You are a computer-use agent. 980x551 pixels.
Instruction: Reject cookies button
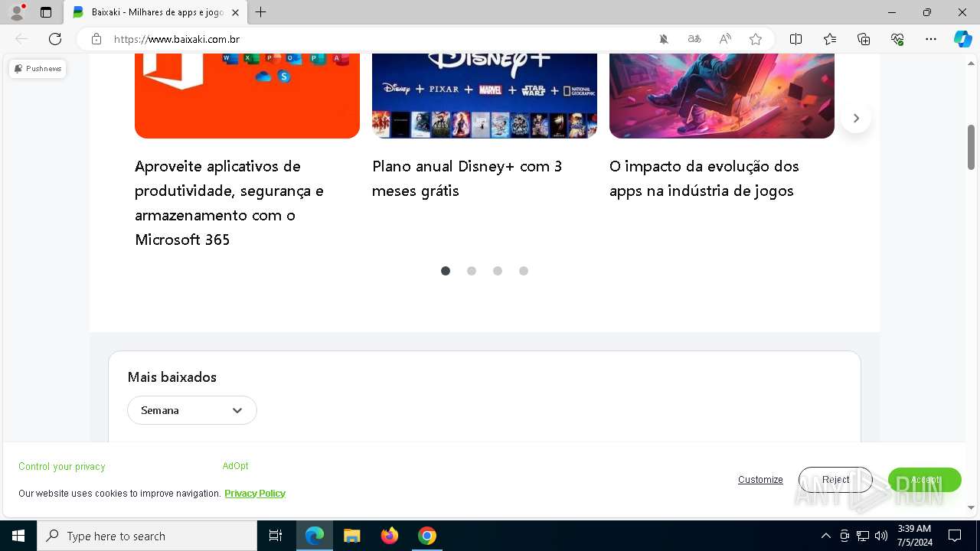coord(835,480)
